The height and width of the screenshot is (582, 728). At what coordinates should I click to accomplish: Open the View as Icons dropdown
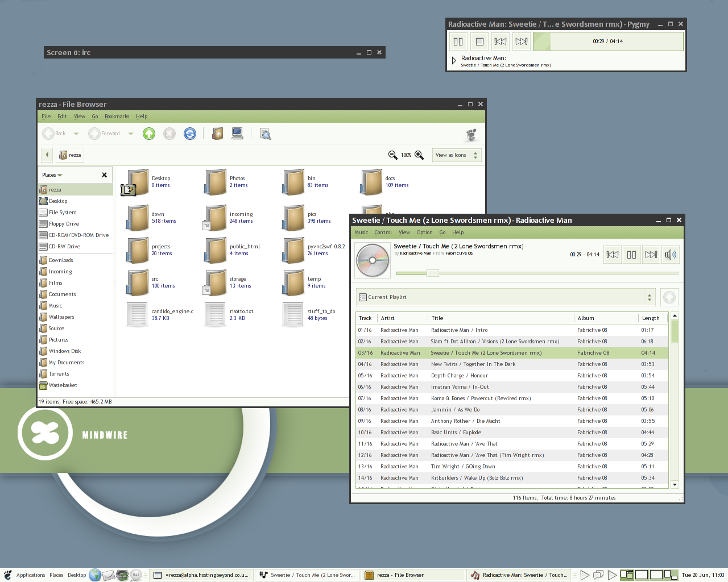pyautogui.click(x=457, y=155)
